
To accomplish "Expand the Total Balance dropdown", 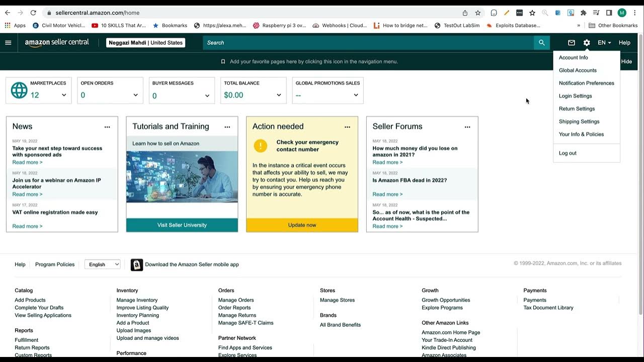I will coord(279,95).
